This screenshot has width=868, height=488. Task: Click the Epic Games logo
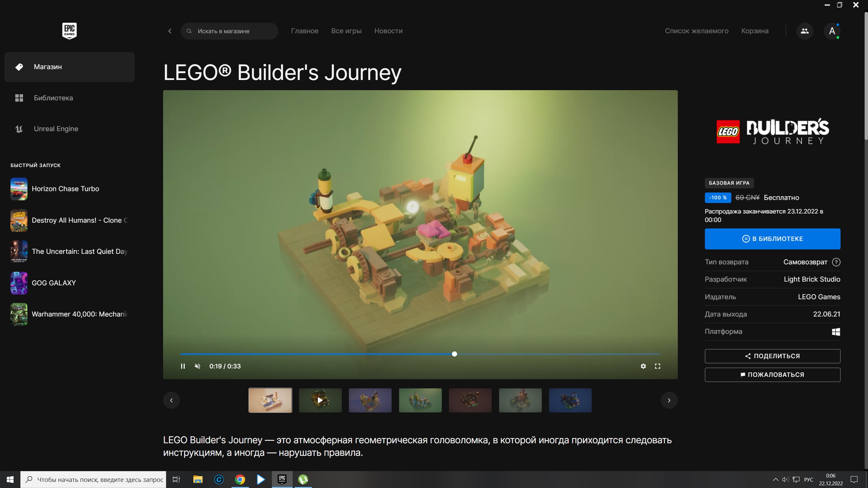click(69, 31)
